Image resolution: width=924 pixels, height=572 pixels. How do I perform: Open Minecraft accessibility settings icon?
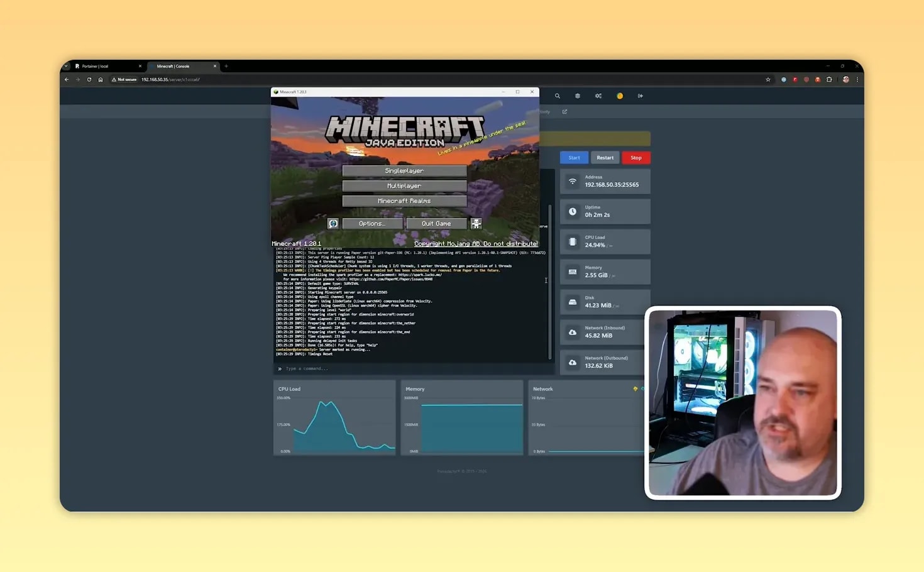[476, 224]
